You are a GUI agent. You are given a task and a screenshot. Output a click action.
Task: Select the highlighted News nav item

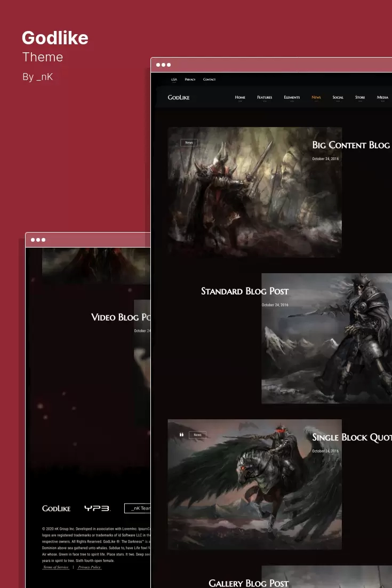pos(316,97)
